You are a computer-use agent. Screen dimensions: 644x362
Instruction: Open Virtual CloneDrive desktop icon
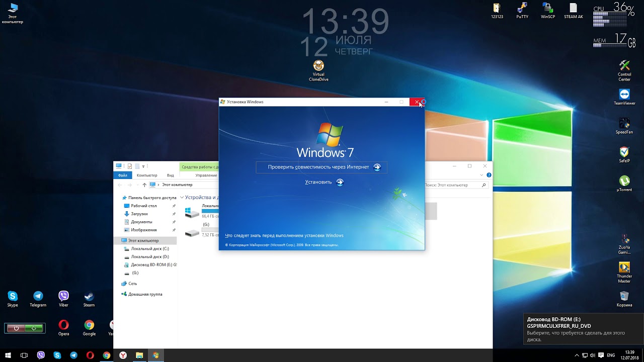318,71
